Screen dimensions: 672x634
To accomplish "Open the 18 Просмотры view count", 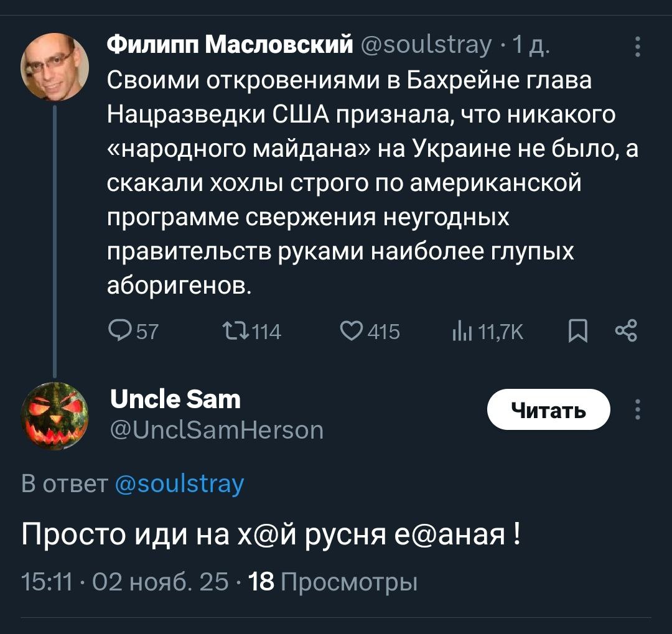I will [332, 583].
